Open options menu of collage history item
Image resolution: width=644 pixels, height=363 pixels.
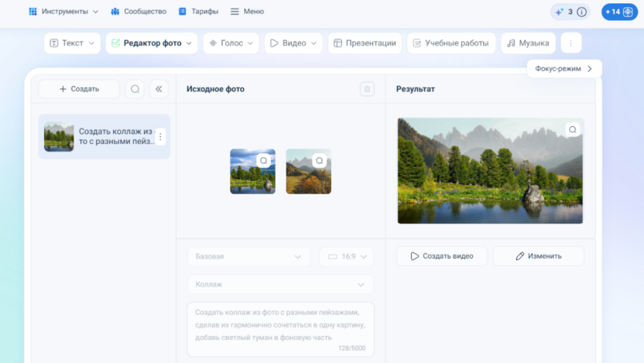pyautogui.click(x=160, y=136)
